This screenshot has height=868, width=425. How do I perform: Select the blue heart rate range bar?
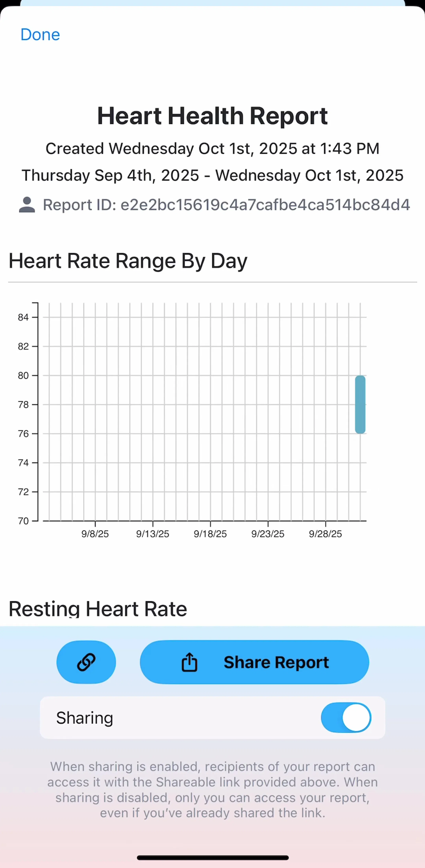(x=360, y=404)
